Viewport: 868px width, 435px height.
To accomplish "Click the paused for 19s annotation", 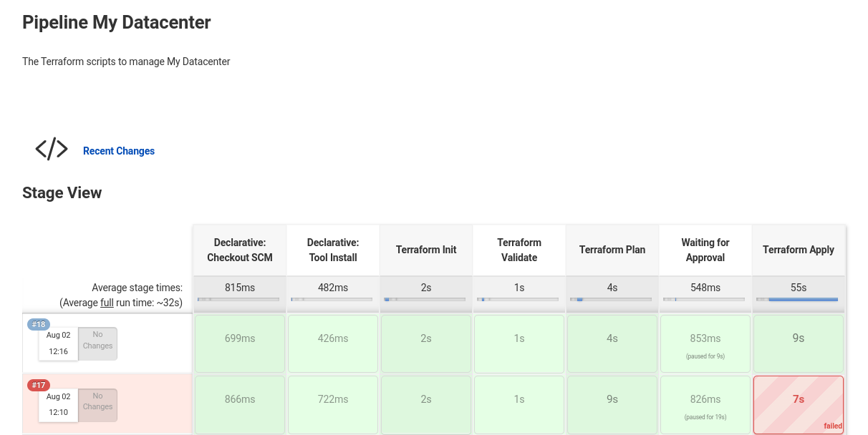I will 705,416.
